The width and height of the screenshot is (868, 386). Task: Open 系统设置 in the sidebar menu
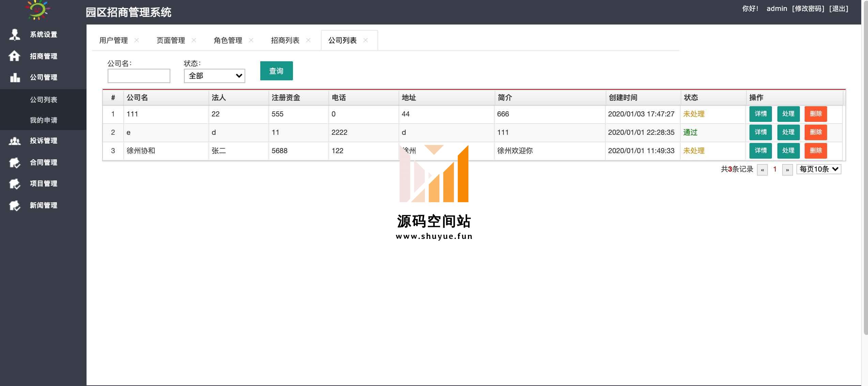(43, 34)
